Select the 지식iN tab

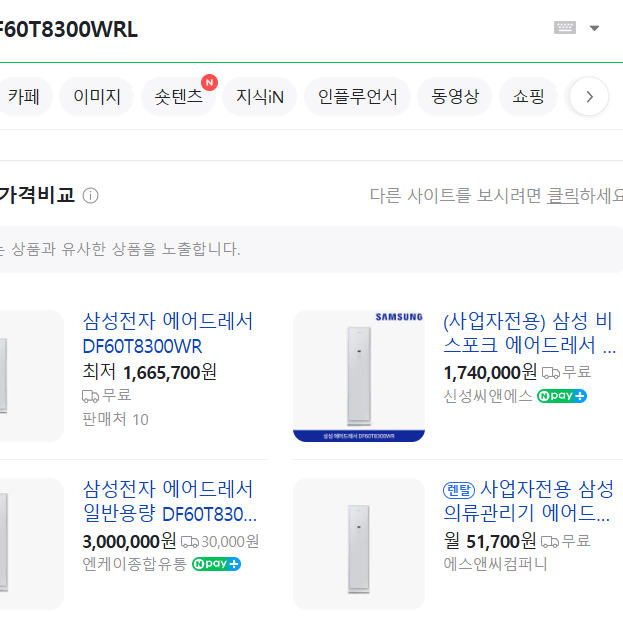(x=259, y=97)
